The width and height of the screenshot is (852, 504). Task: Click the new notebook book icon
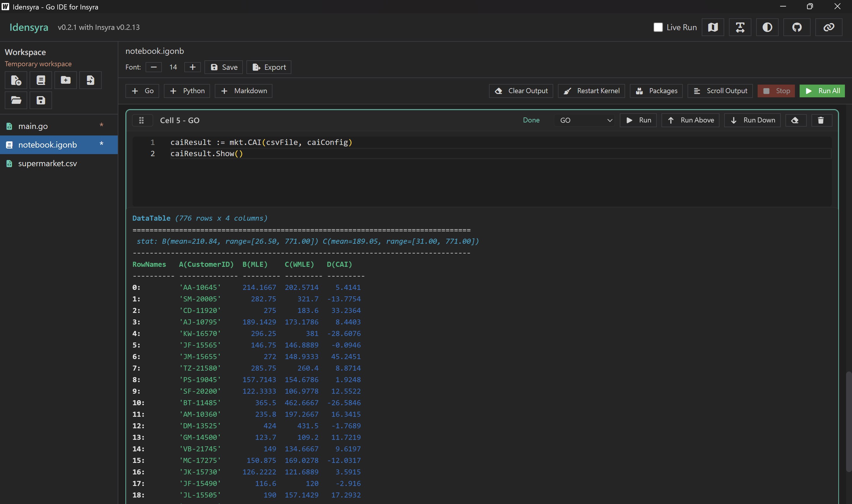[41, 80]
